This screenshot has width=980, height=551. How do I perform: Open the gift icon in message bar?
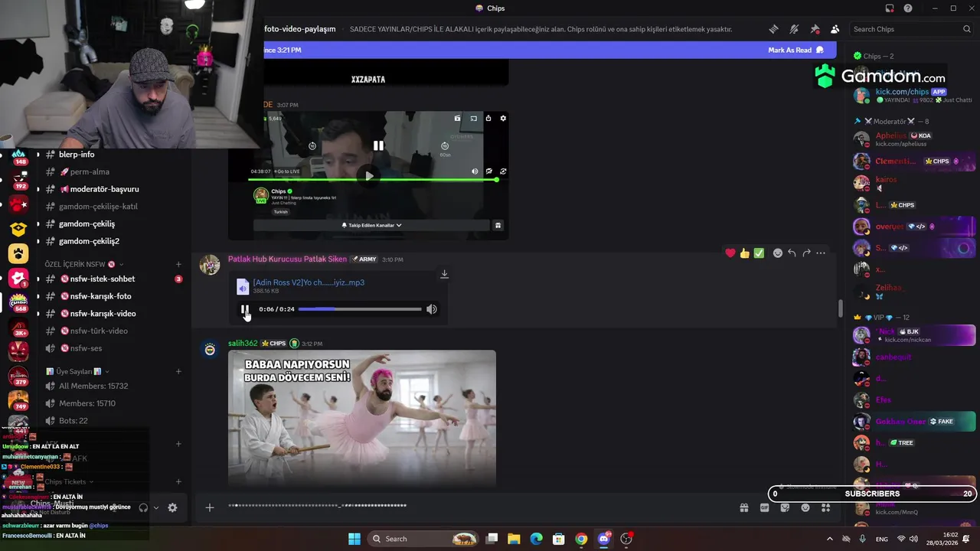743,507
